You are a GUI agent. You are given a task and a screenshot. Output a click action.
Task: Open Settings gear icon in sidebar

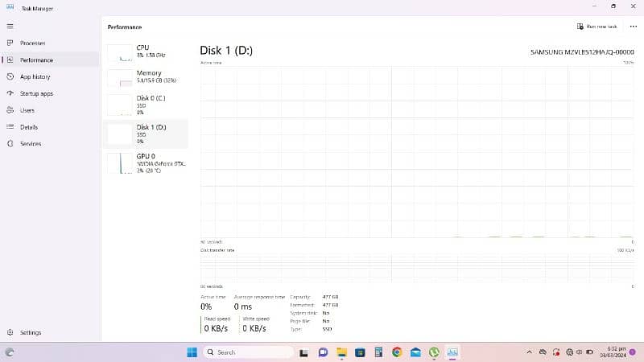(10, 332)
